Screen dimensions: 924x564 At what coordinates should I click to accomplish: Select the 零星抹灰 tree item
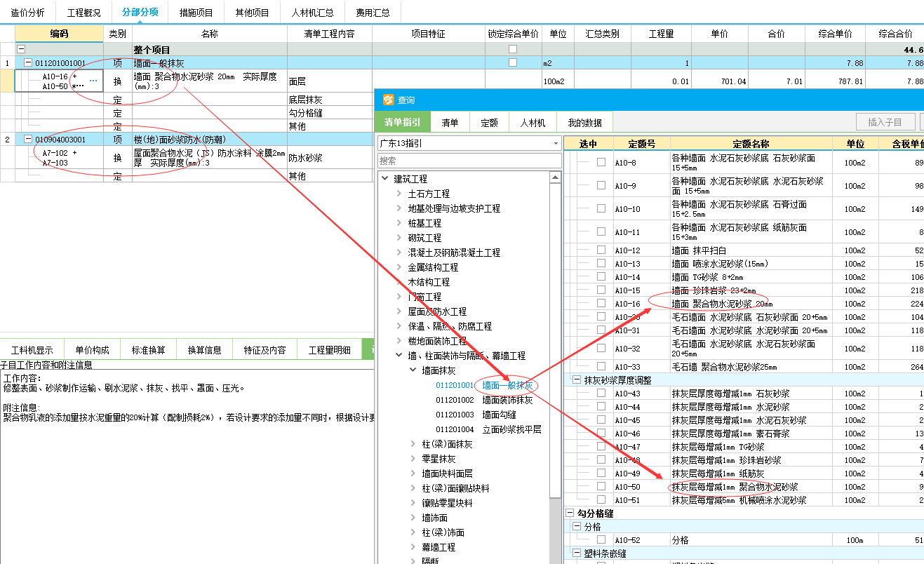tap(439, 459)
